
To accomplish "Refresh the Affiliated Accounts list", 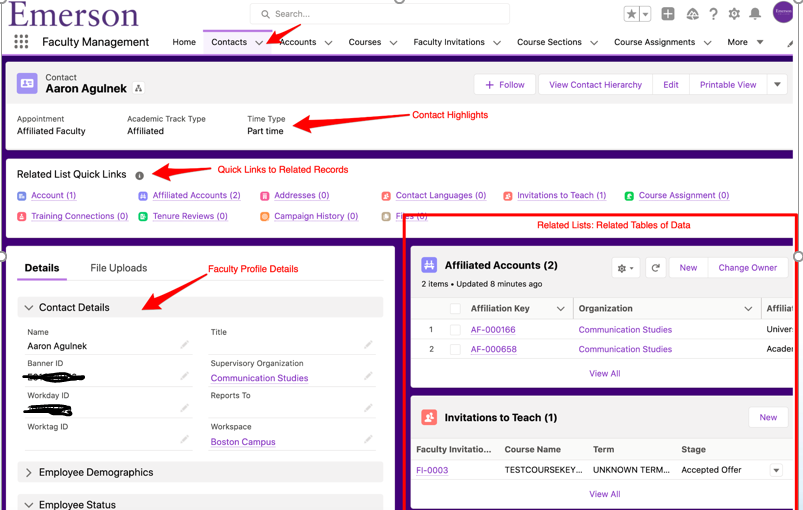I will (x=655, y=268).
